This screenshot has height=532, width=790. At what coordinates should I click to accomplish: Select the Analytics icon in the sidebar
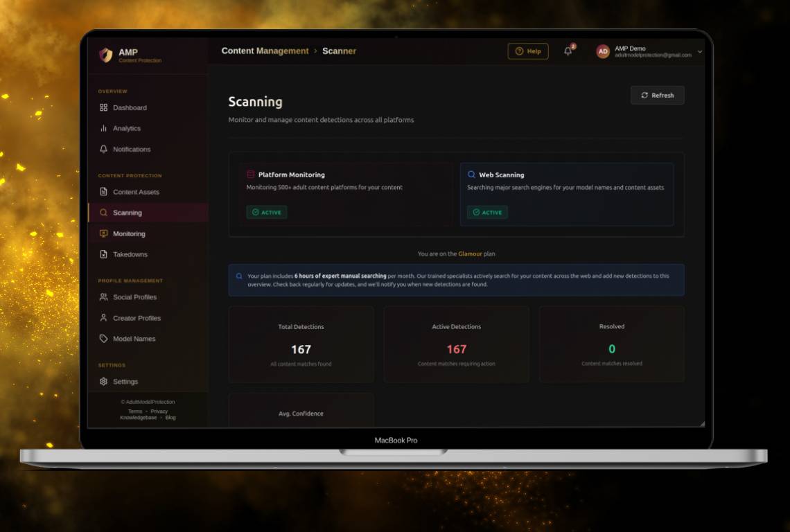[x=103, y=128]
